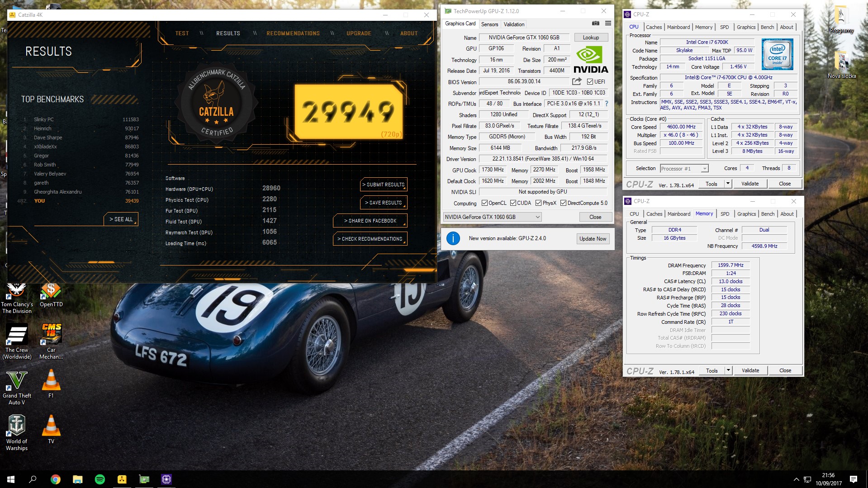Open UPGRADE section in Catzilla
Viewport: 868px width, 488px height.
pyautogui.click(x=359, y=33)
